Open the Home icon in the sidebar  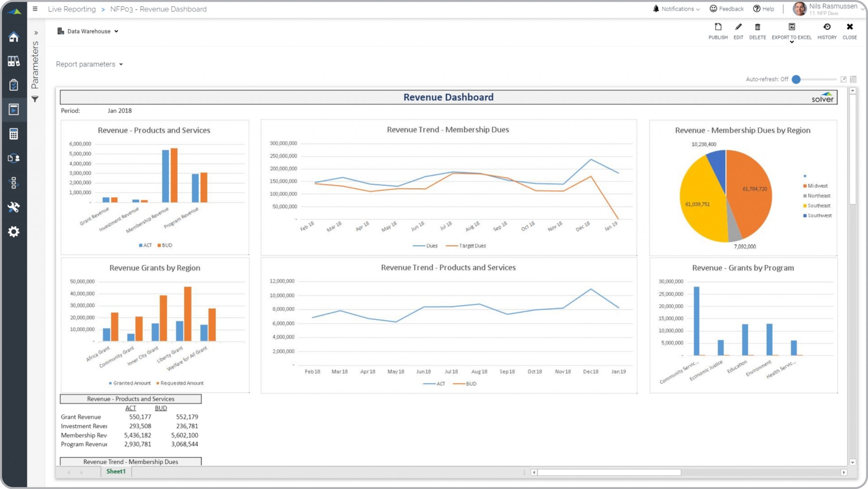(x=14, y=37)
